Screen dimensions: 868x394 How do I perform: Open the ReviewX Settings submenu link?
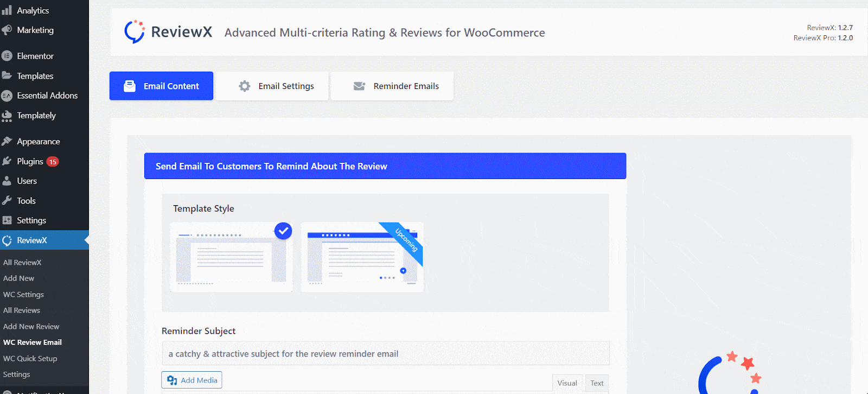click(16, 374)
